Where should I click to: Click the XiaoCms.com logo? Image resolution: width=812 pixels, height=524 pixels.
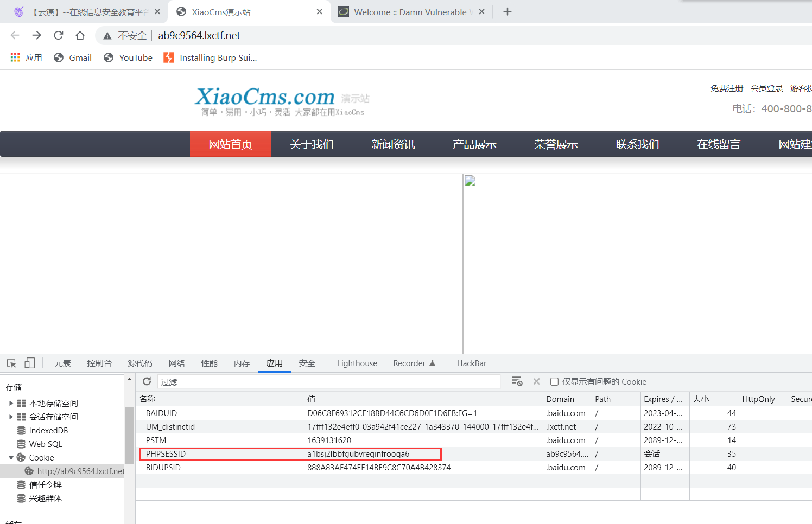pyautogui.click(x=264, y=97)
